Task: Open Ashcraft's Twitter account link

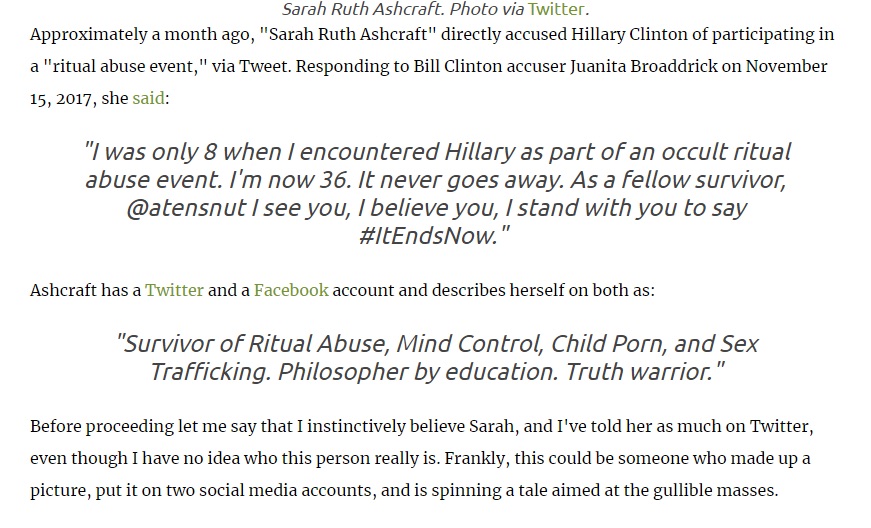Action: pos(174,290)
